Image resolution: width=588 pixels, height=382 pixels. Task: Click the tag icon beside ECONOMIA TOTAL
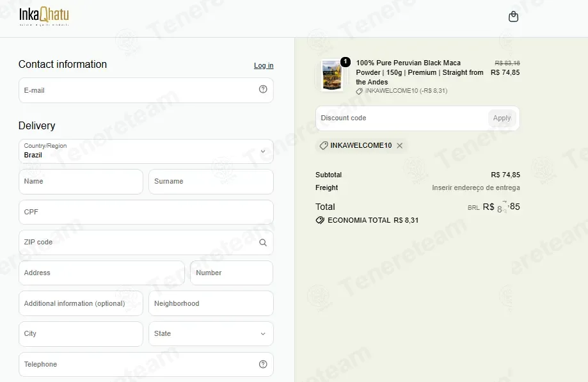pyautogui.click(x=320, y=220)
